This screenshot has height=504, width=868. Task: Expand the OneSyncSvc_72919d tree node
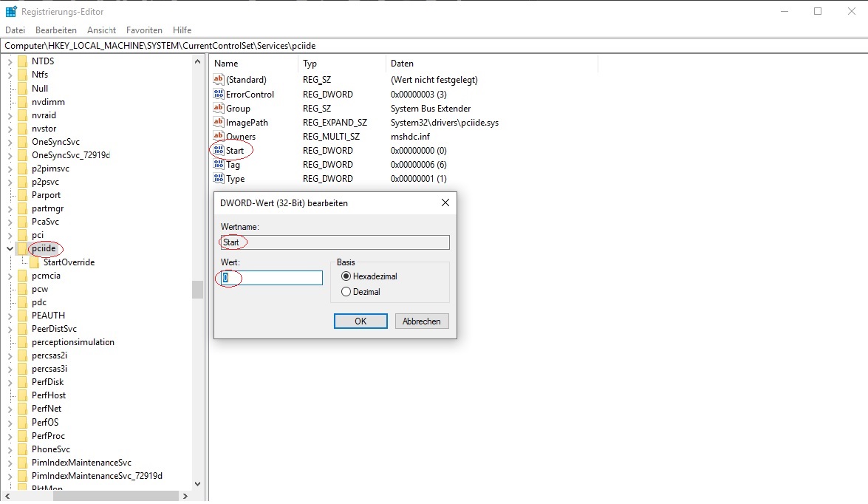[10, 155]
